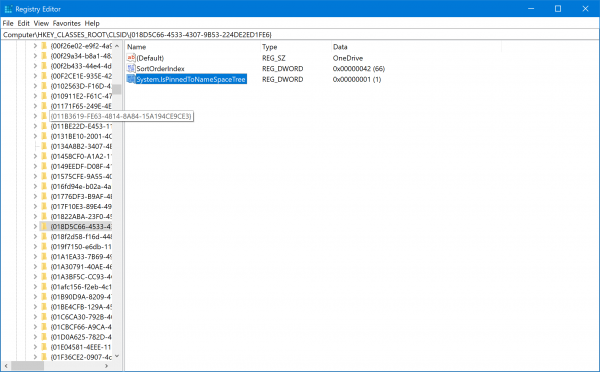Click the registry path address bar
The image size is (600, 372).
[x=300, y=34]
